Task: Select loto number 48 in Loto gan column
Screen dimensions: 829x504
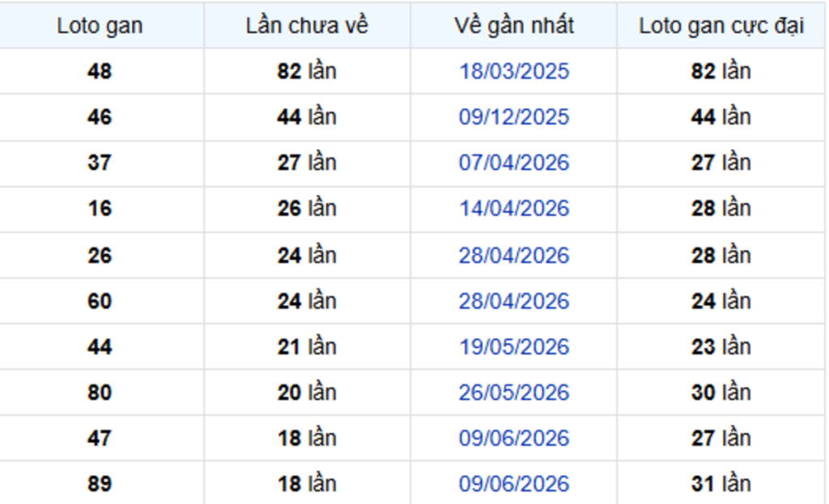Action: tap(100, 71)
